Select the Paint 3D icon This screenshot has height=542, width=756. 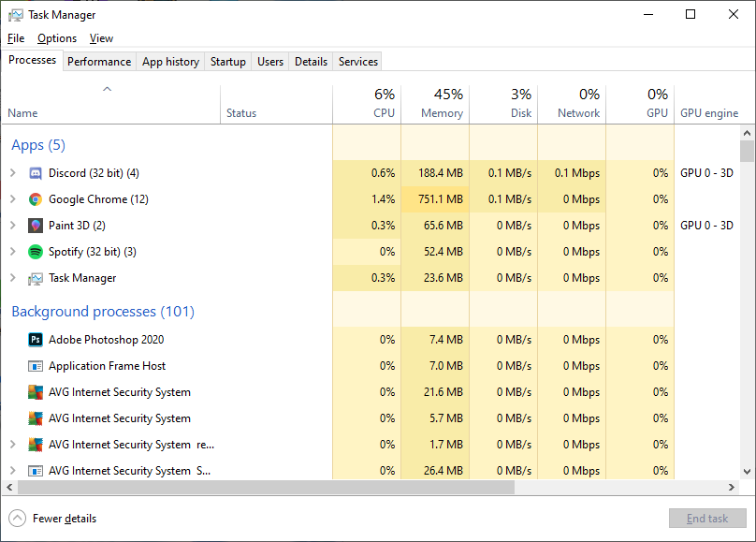point(36,226)
